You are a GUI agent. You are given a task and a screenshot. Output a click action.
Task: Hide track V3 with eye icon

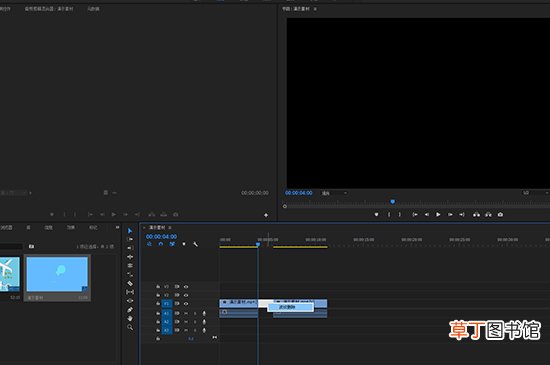[x=186, y=286]
